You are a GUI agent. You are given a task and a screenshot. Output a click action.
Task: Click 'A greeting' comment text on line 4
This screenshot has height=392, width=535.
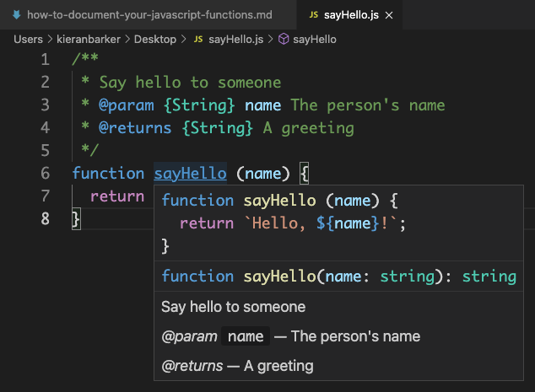pyautogui.click(x=309, y=128)
